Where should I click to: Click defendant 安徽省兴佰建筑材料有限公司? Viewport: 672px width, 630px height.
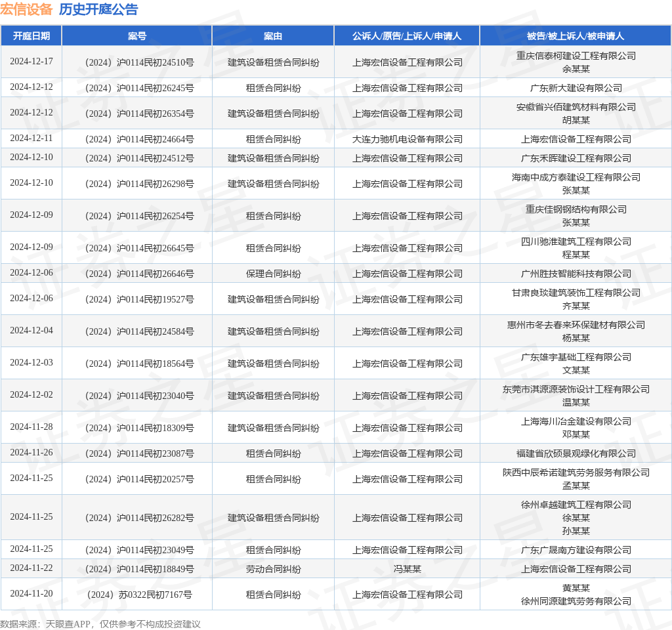576,107
